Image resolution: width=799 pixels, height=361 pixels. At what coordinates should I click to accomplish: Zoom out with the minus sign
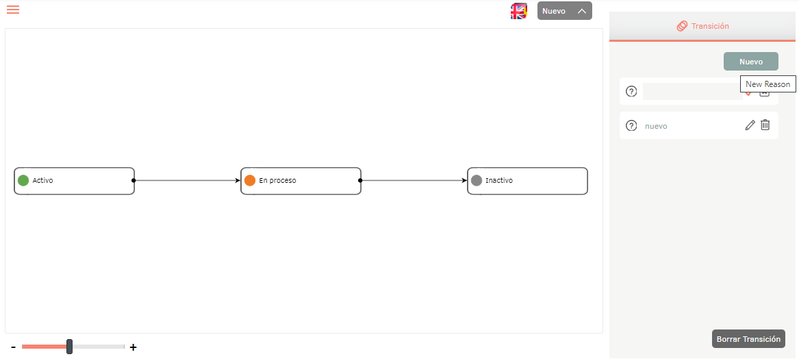point(13,347)
